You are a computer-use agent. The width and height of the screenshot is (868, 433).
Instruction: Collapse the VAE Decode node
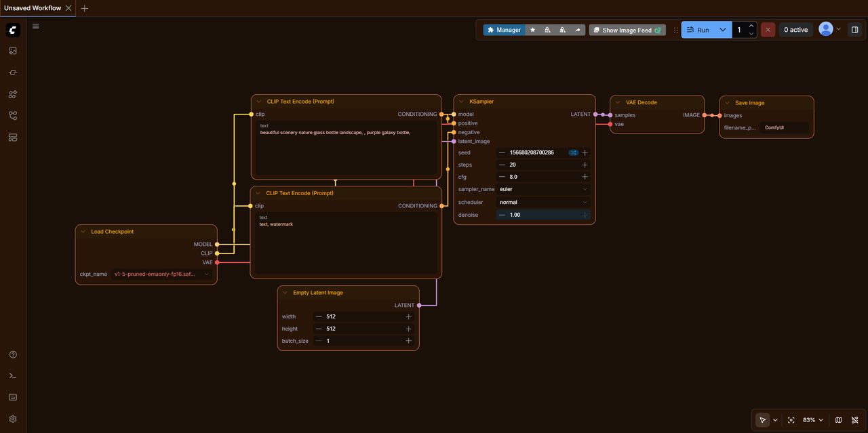618,102
